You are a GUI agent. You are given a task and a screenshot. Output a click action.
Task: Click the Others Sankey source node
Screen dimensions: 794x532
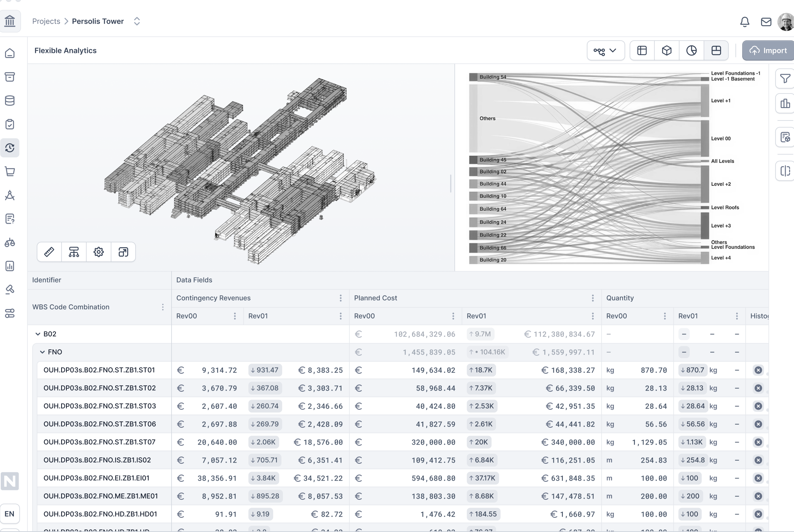pyautogui.click(x=473, y=118)
